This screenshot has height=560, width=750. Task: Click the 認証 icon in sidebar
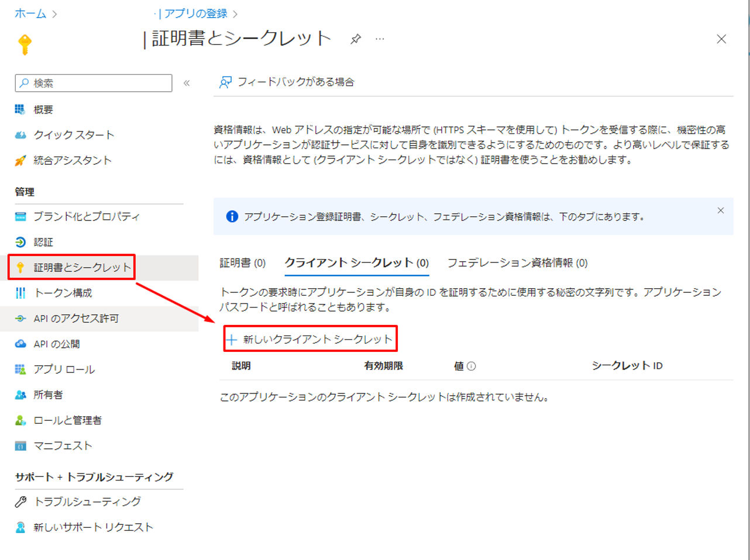pos(20,242)
